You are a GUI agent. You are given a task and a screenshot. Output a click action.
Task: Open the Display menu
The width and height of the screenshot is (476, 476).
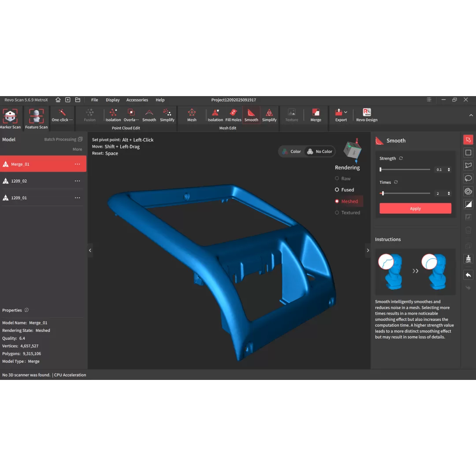pyautogui.click(x=112, y=100)
